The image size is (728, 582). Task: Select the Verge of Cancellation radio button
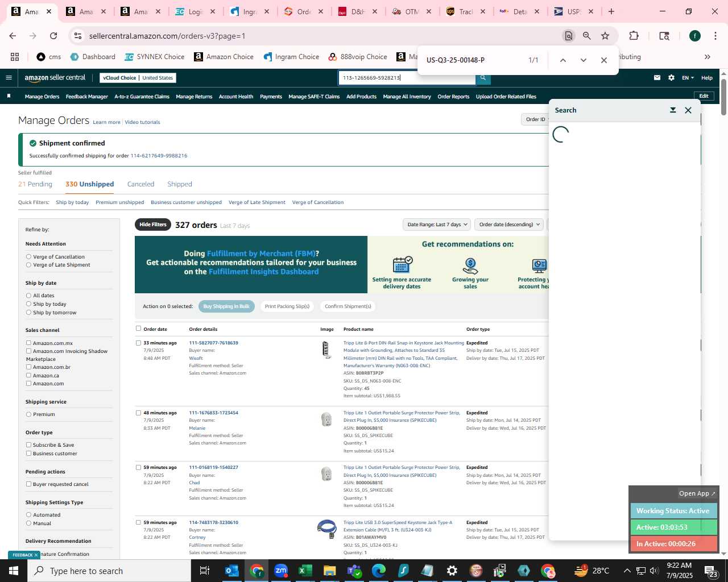click(x=28, y=257)
